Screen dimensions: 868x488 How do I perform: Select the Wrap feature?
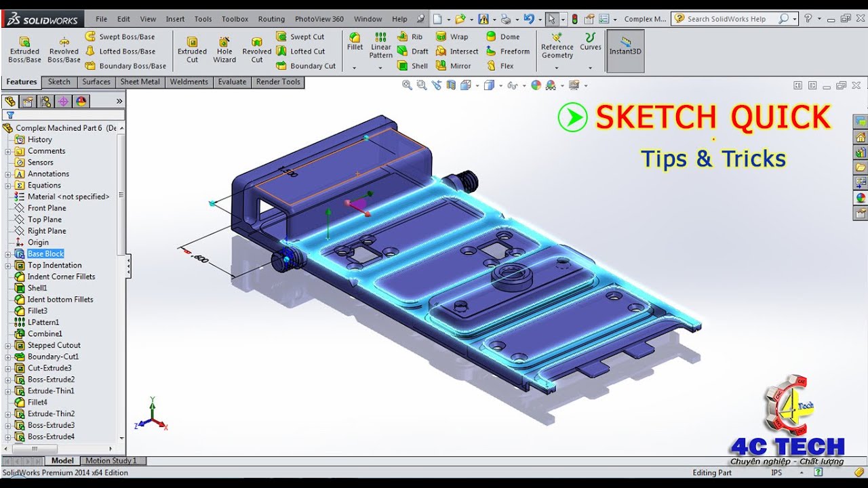coord(452,37)
